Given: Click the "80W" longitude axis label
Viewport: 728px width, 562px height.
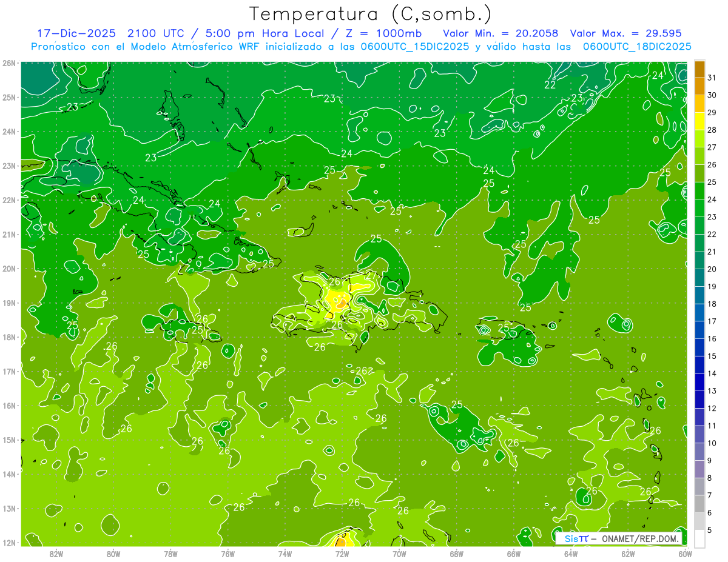Looking at the screenshot, I should tap(113, 554).
